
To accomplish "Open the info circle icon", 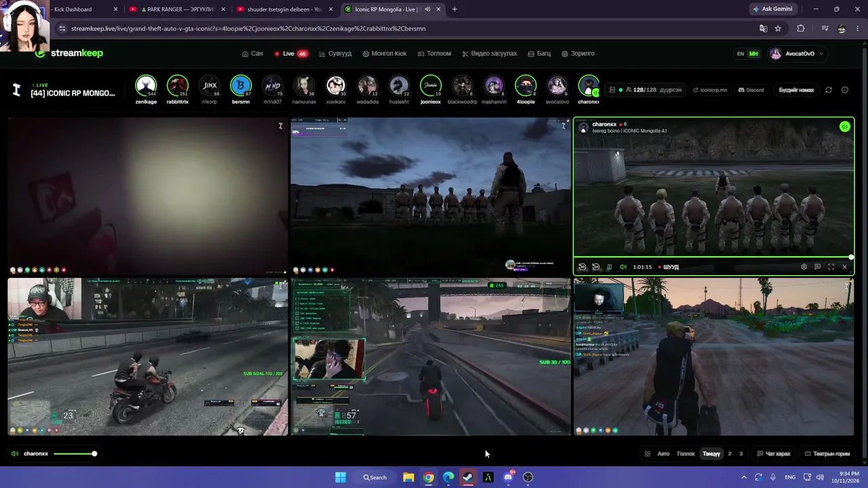I will pos(845,90).
